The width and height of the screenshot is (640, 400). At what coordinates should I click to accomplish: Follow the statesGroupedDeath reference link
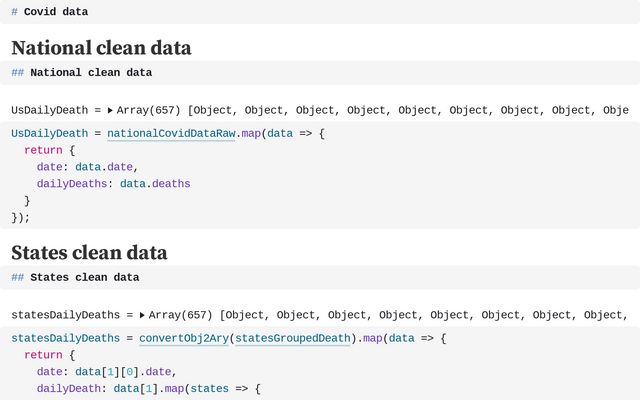[x=293, y=338]
